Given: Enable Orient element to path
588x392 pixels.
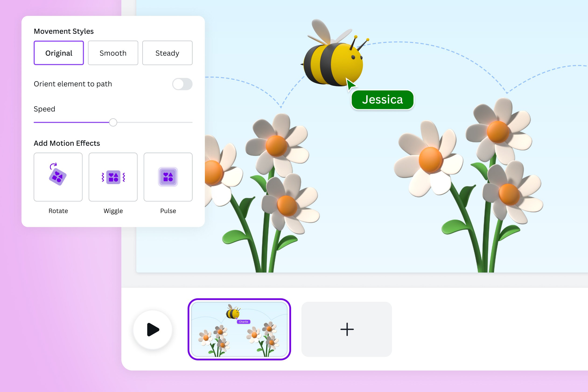Looking at the screenshot, I should (182, 84).
